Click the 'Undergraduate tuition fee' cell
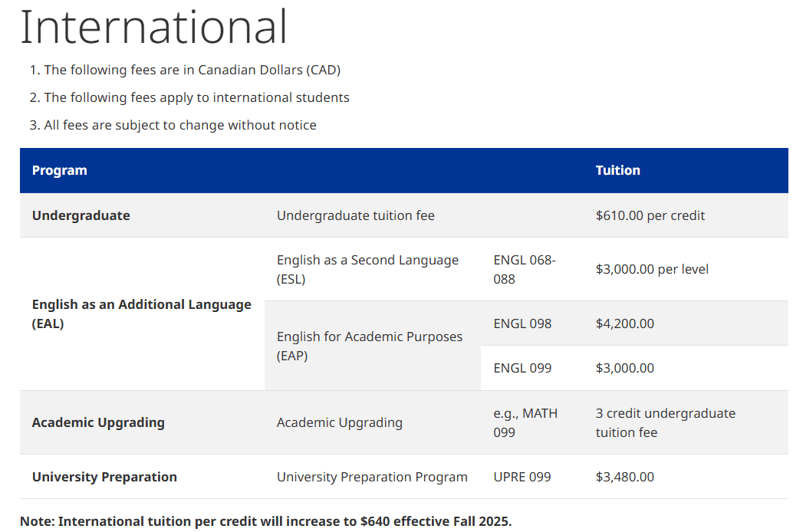This screenshot has height=532, width=793. pos(355,215)
